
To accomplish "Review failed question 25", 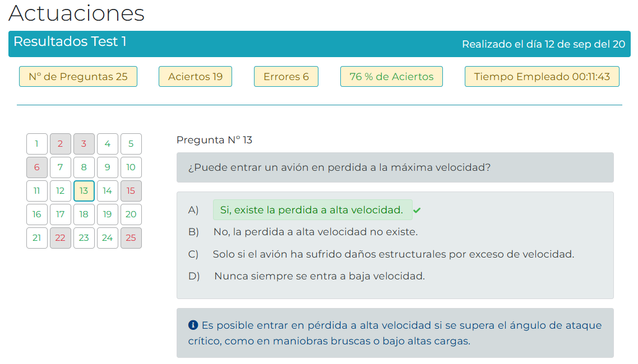I will [x=131, y=238].
